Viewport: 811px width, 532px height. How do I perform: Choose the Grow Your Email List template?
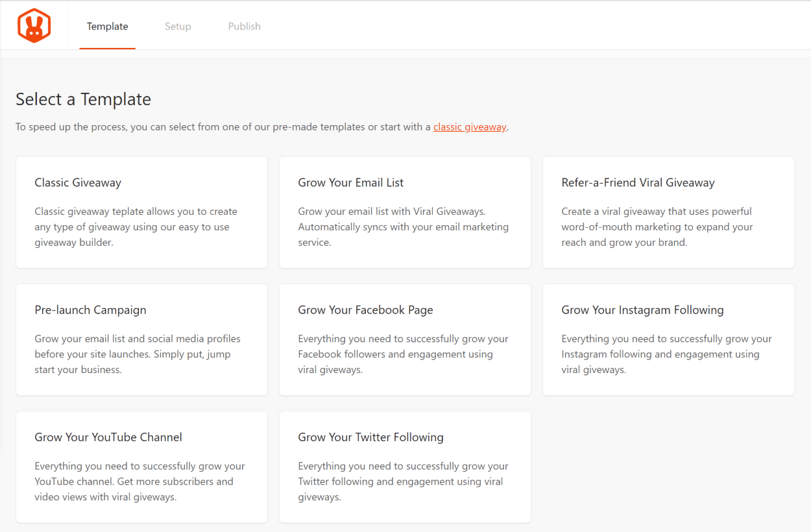(405, 212)
